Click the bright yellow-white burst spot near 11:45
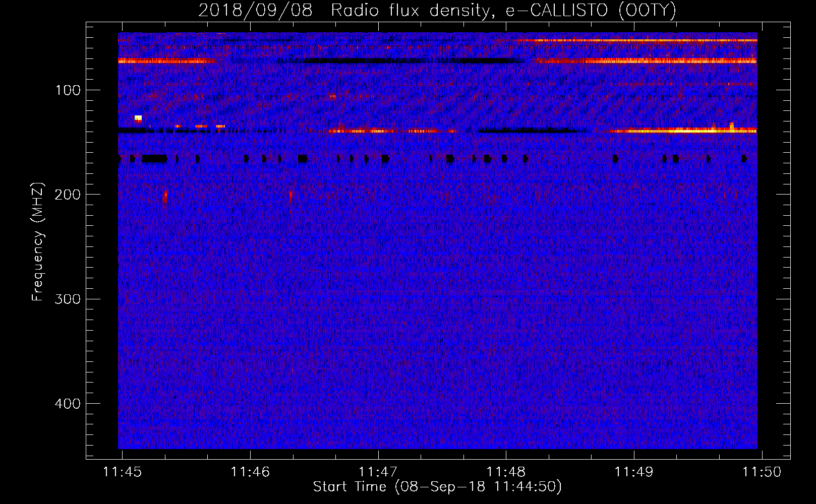 138,118
